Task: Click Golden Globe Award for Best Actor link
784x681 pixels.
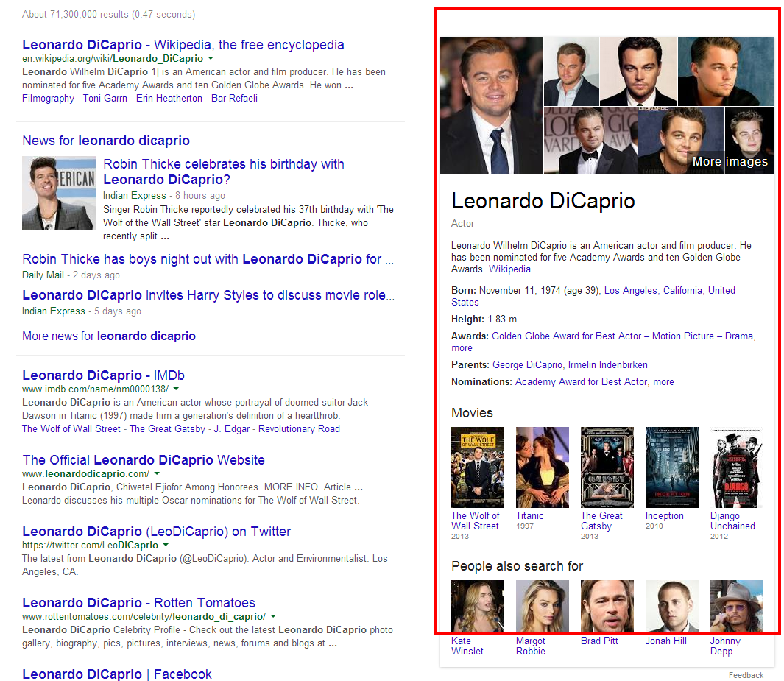Action: (x=623, y=336)
